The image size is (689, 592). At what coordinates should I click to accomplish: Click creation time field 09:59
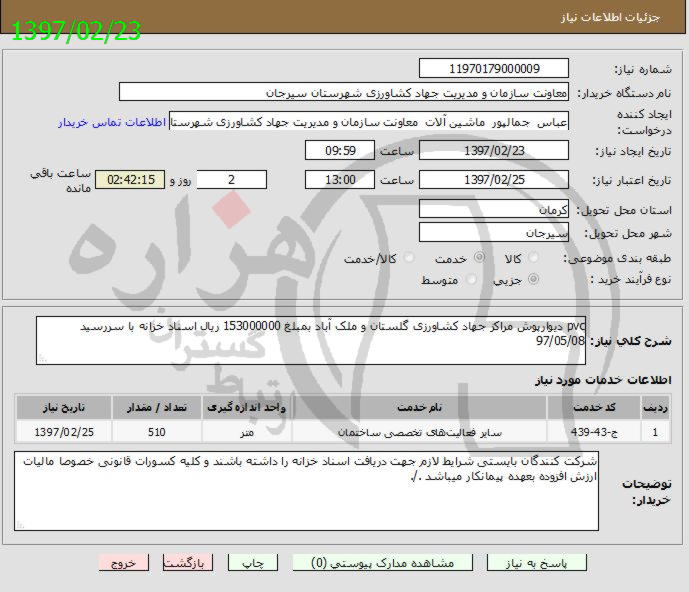click(340, 151)
